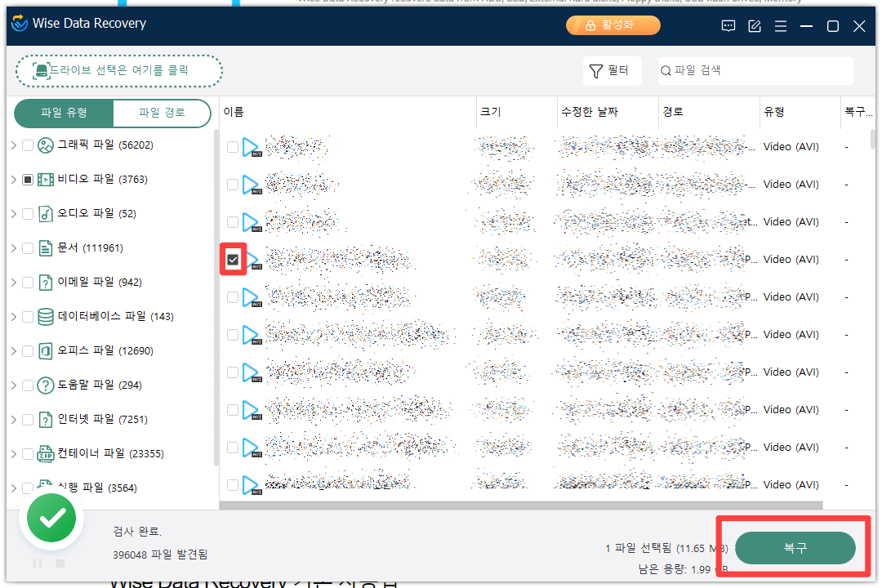Screen dimensions: 882x588
Task: Enable the 비디오 파일 category checkbox
Action: pyautogui.click(x=27, y=179)
